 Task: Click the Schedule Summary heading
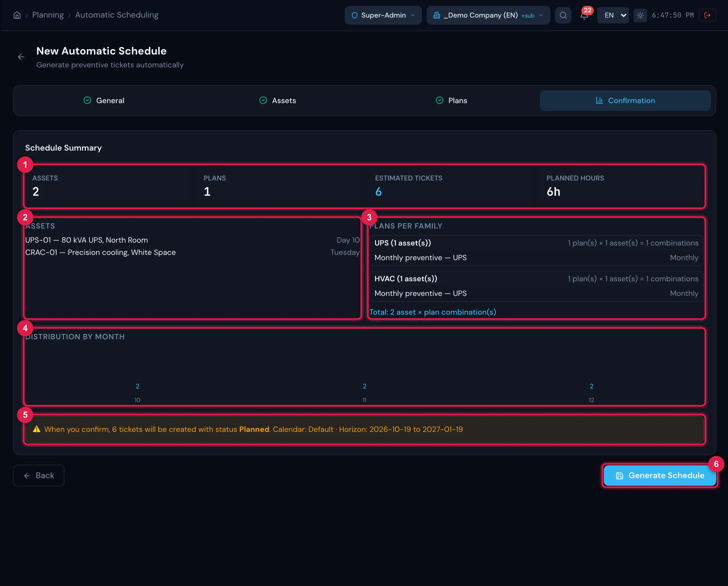pos(64,148)
